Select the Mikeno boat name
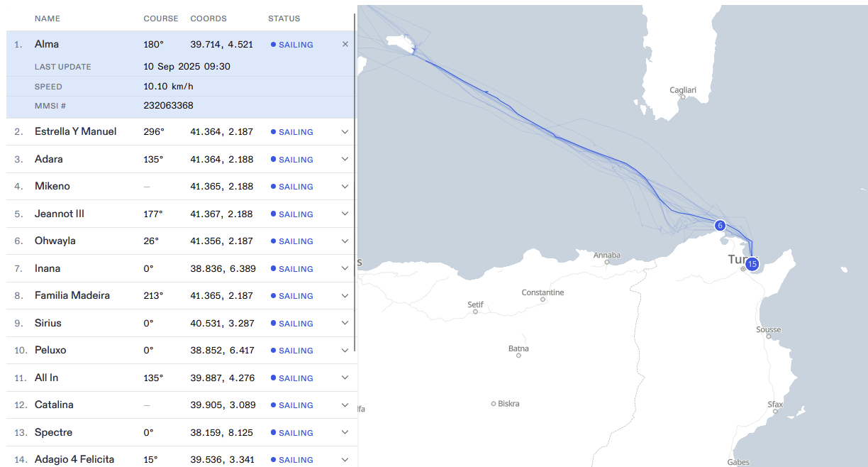868x467 pixels. [52, 186]
